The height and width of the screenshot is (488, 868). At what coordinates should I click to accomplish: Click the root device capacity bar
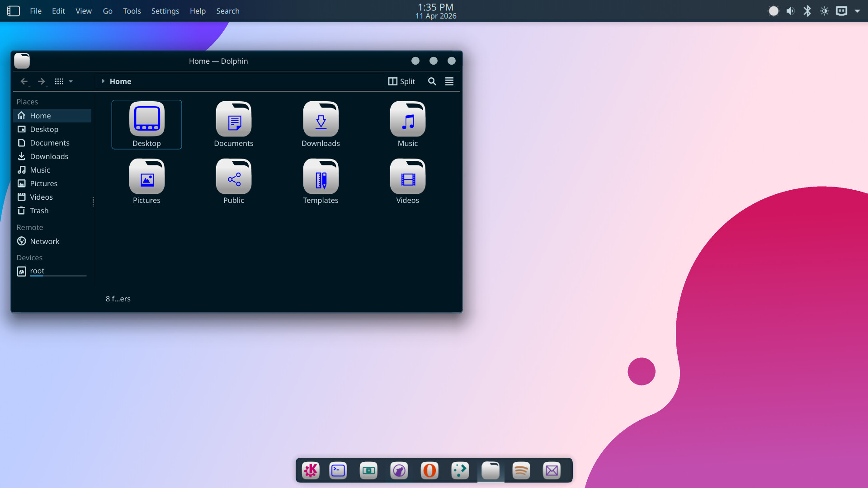(x=58, y=276)
